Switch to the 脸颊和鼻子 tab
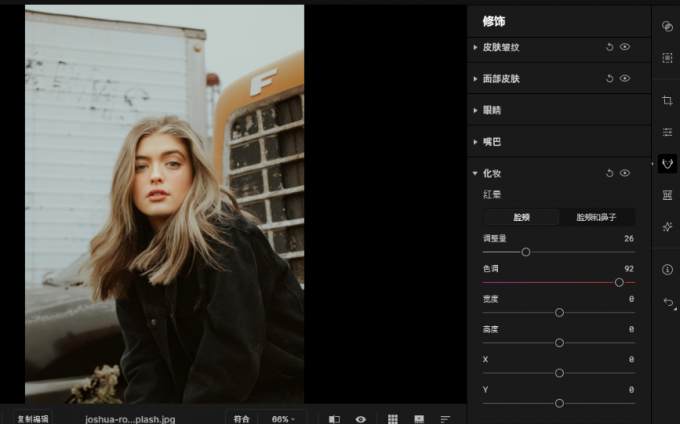Image resolution: width=680 pixels, height=424 pixels. tap(596, 217)
